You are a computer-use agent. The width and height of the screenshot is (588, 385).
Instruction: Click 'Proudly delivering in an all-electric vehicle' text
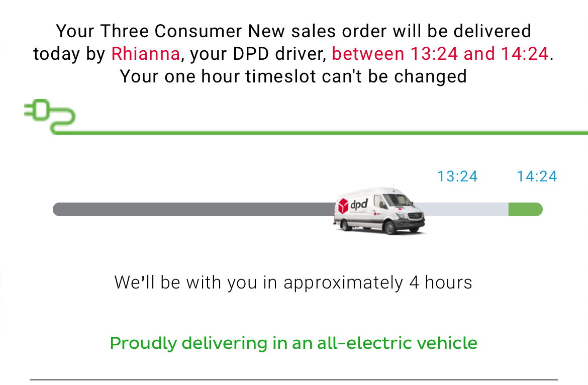[293, 343]
